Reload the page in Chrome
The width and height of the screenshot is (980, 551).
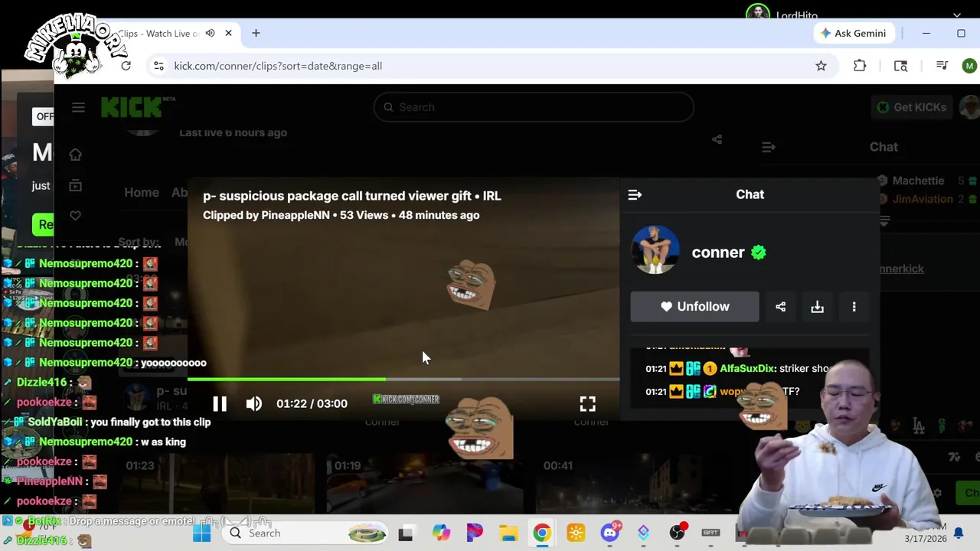(126, 66)
